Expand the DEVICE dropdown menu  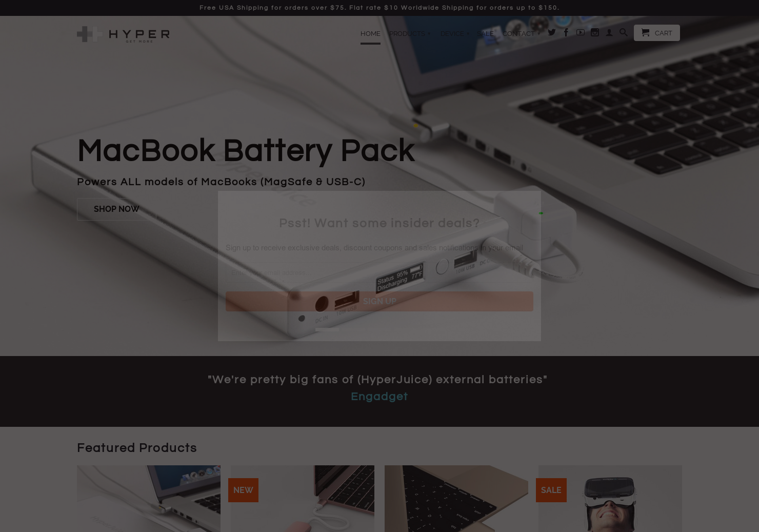454,34
